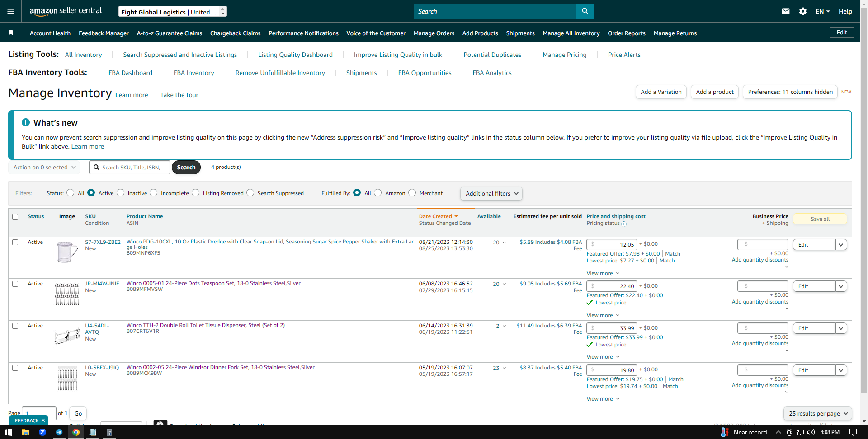The height and width of the screenshot is (439, 868).
Task: Select the Incomplete status filter
Action: [154, 193]
